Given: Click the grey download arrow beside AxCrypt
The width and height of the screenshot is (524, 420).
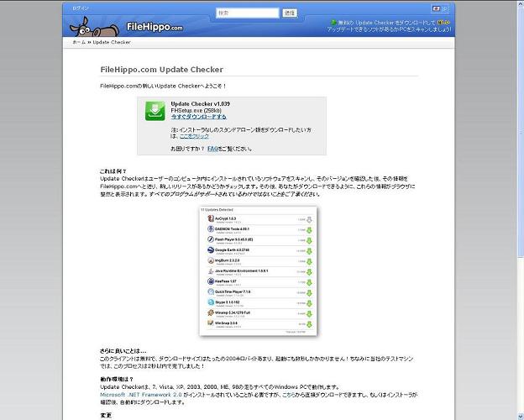Looking at the screenshot, I should (309, 220).
